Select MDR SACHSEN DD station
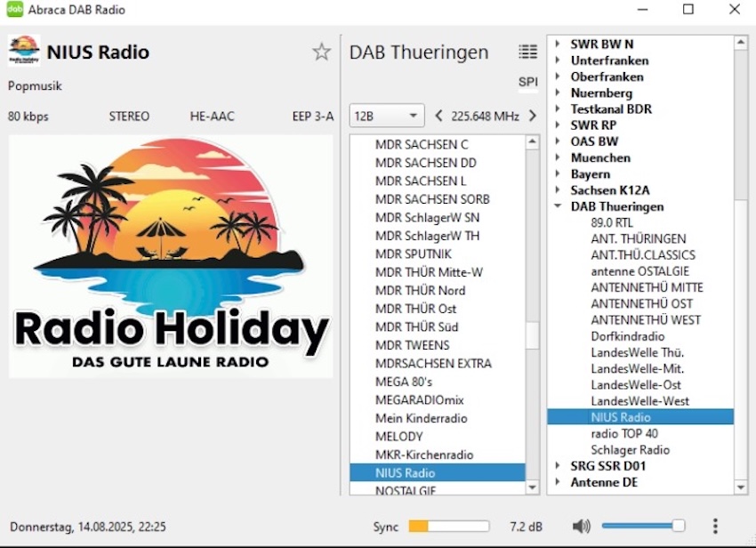This screenshot has height=548, width=756. click(x=438, y=163)
